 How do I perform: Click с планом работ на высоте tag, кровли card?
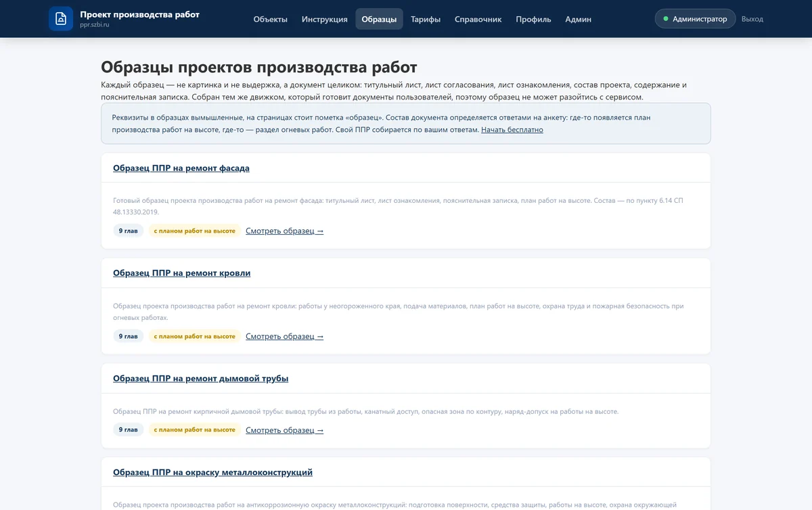click(x=195, y=336)
